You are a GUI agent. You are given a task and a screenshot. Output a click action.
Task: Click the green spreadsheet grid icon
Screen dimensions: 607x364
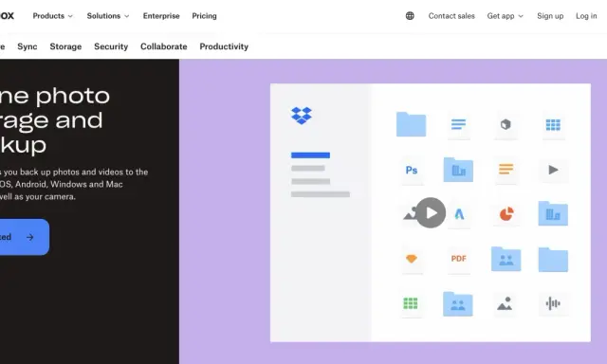411,303
